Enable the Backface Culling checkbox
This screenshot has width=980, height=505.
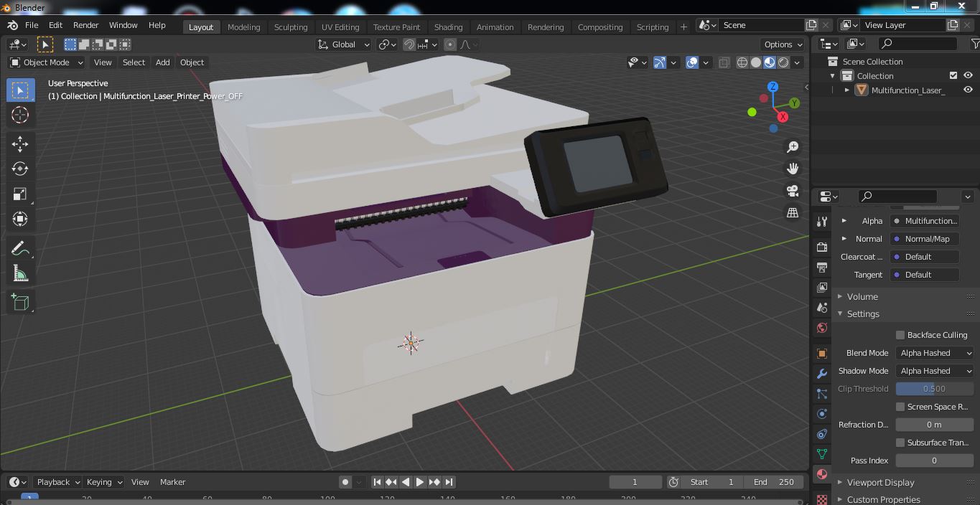click(x=900, y=335)
